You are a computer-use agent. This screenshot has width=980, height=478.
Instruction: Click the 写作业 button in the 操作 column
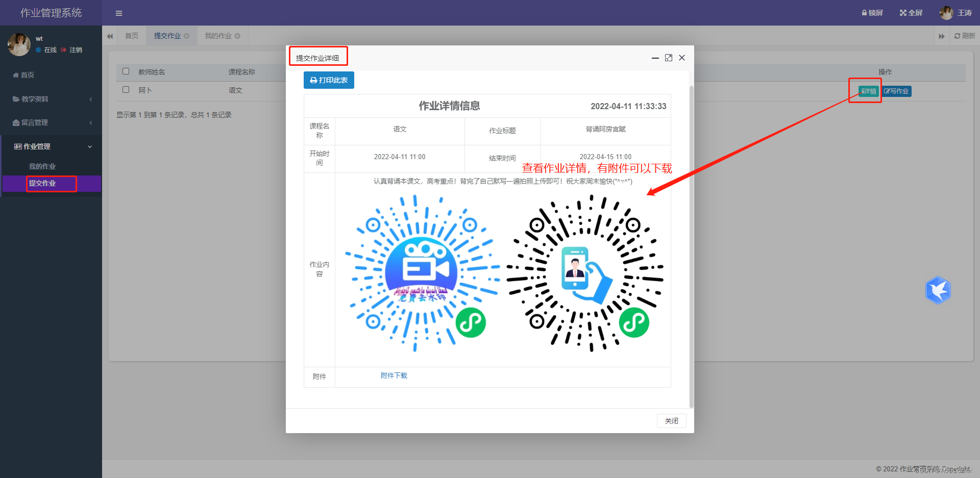(x=897, y=91)
